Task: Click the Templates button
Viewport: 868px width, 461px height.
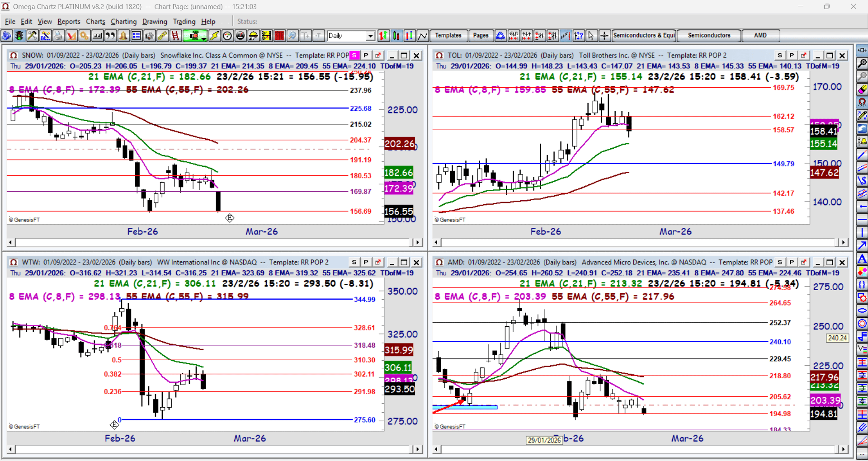Action: (x=448, y=36)
